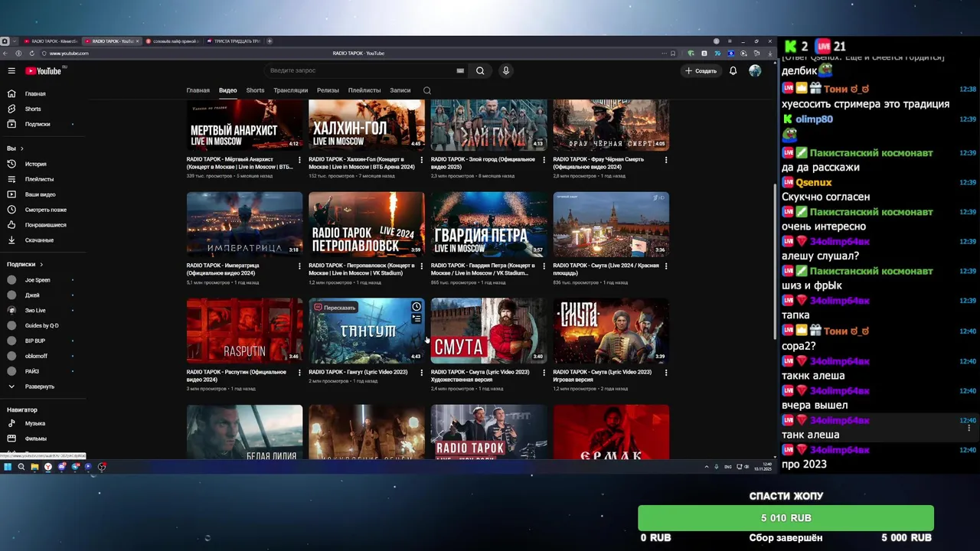Image resolution: width=980 pixels, height=551 pixels.
Task: Open options menu on 34olimp64вк танк алеша message
Action: pyautogui.click(x=969, y=428)
